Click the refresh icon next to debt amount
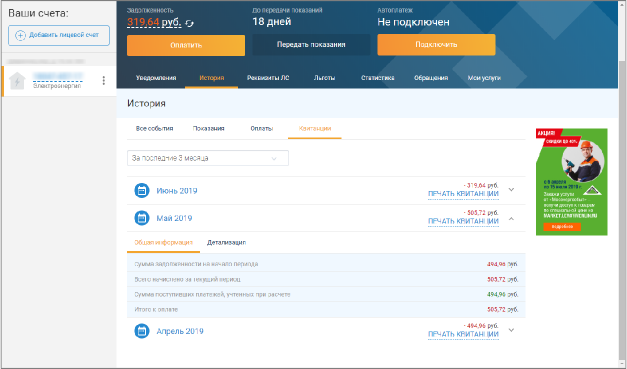Screen dimensions: 627x369 point(190,24)
